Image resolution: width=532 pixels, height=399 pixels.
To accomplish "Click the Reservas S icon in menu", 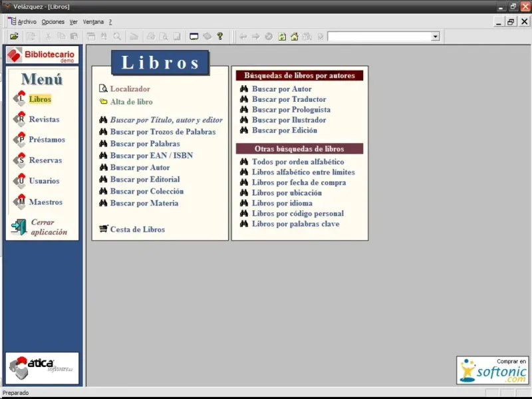I will pyautogui.click(x=20, y=160).
